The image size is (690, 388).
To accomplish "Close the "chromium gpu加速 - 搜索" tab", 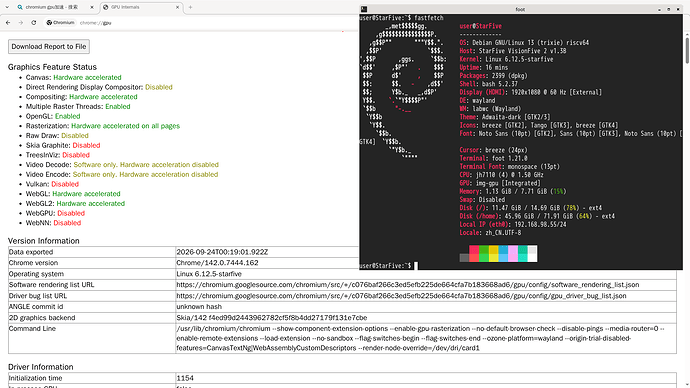I will pyautogui.click(x=92, y=7).
